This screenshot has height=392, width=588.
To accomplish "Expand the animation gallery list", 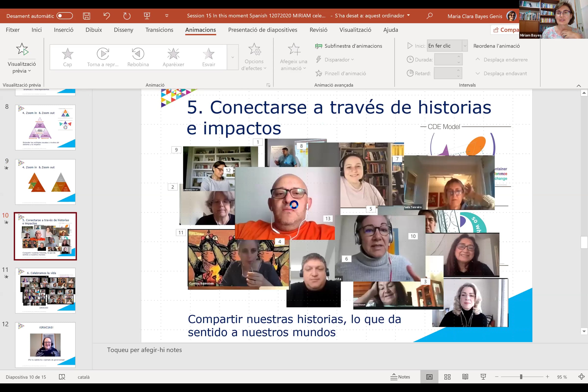I will coord(233,57).
